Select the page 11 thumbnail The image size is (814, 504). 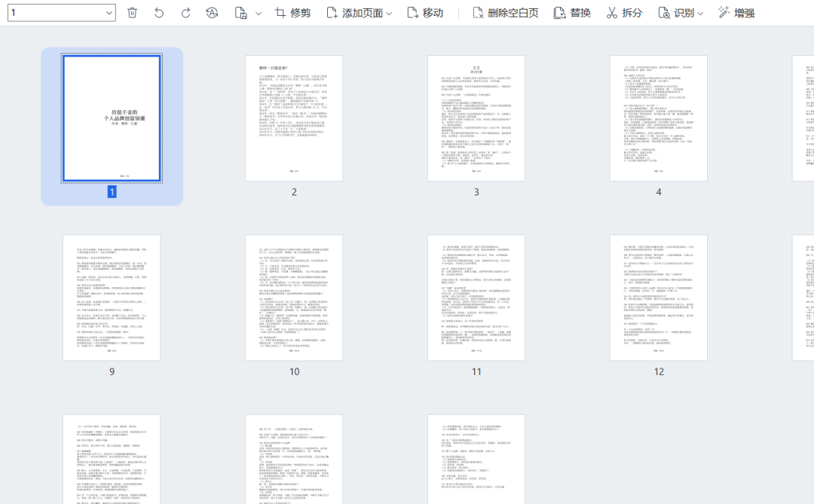coord(476,298)
